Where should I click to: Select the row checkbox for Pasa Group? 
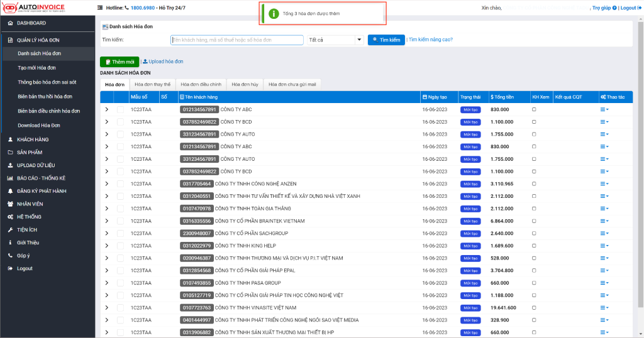[120, 283]
